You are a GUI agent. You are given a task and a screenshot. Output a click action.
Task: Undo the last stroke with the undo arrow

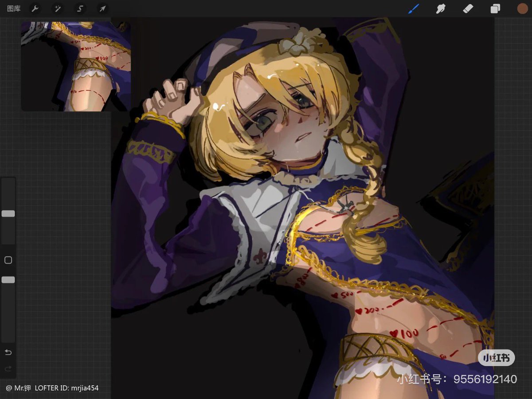(x=8, y=352)
